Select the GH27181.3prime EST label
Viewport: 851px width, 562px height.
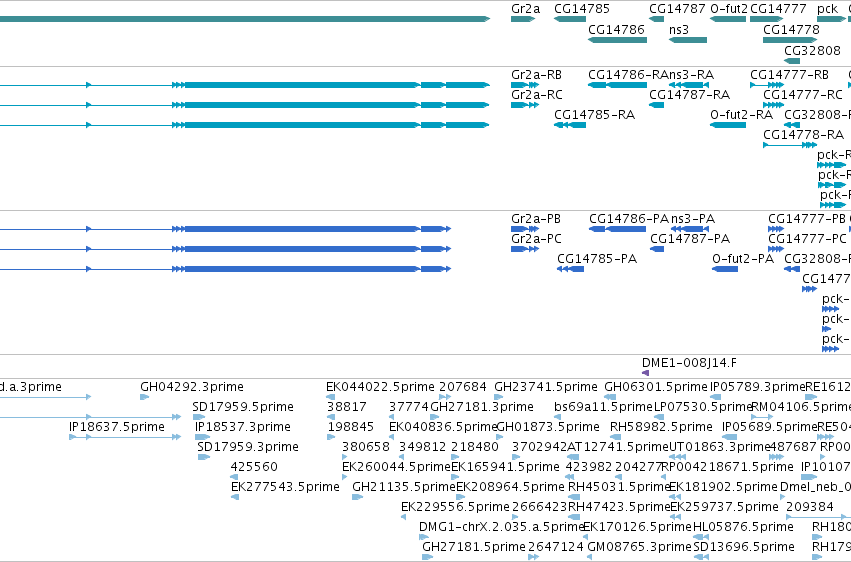tap(482, 407)
